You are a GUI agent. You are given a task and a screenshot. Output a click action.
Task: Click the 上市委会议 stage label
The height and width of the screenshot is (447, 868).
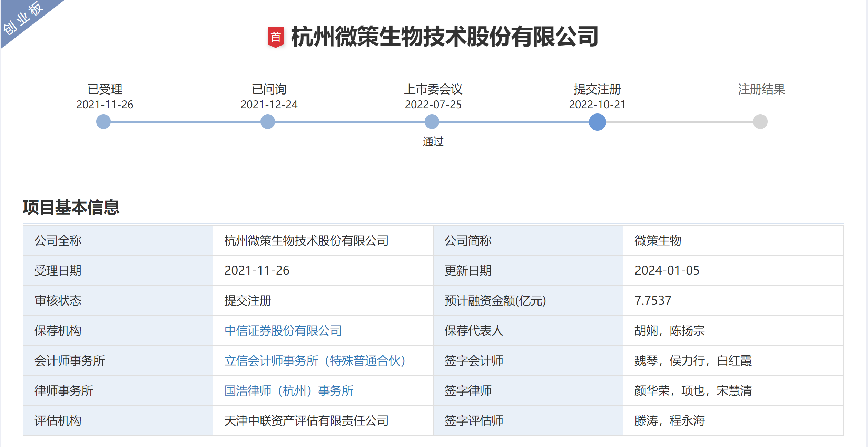[433, 89]
